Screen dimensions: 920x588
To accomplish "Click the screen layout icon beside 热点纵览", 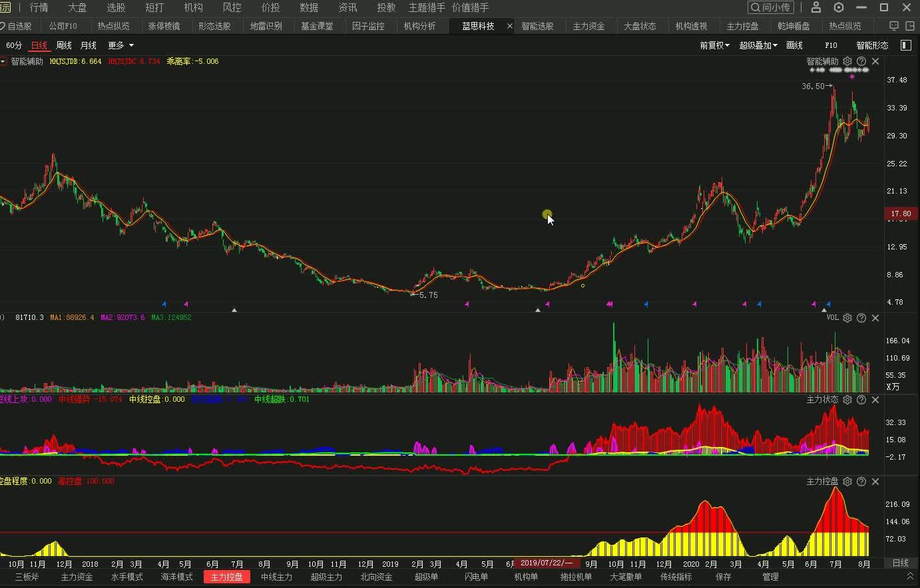I will pyautogui.click(x=893, y=26).
